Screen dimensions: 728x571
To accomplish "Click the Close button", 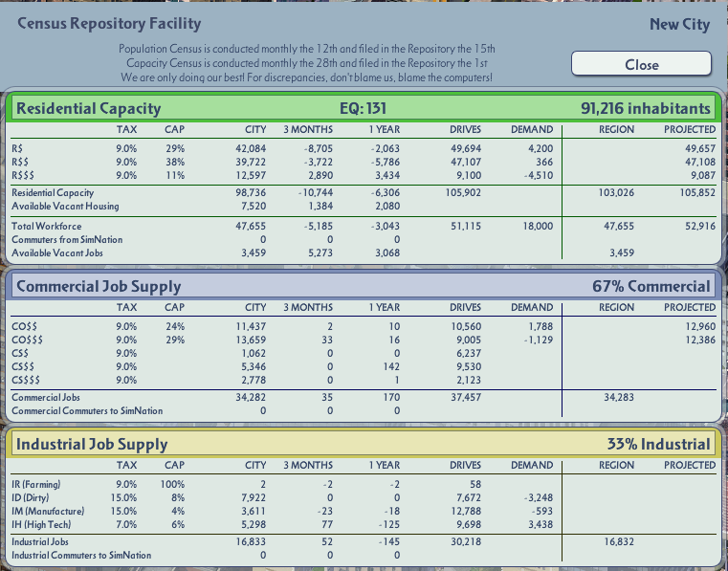I will point(641,63).
